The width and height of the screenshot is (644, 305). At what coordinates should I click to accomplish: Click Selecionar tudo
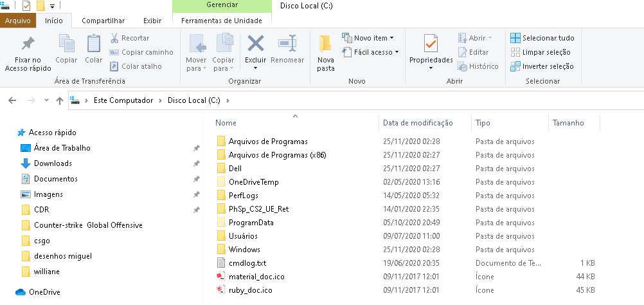[542, 38]
